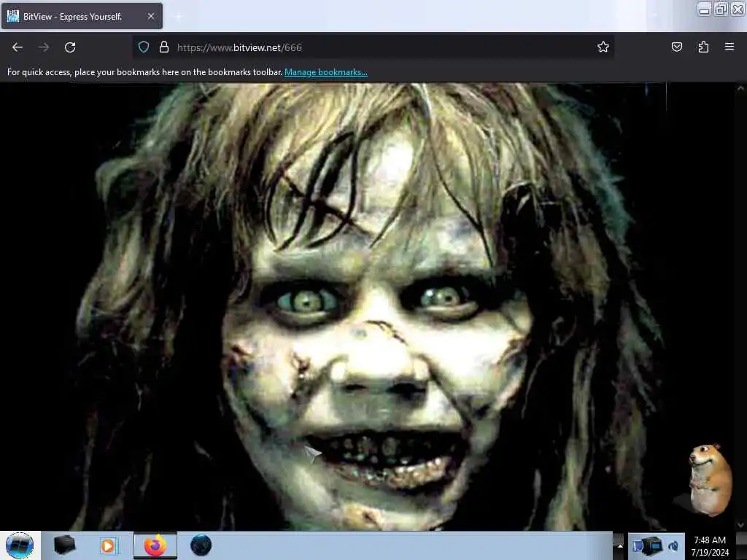Open the clock showing 7:48 AM
This screenshot has width=747, height=560.
pos(710,545)
